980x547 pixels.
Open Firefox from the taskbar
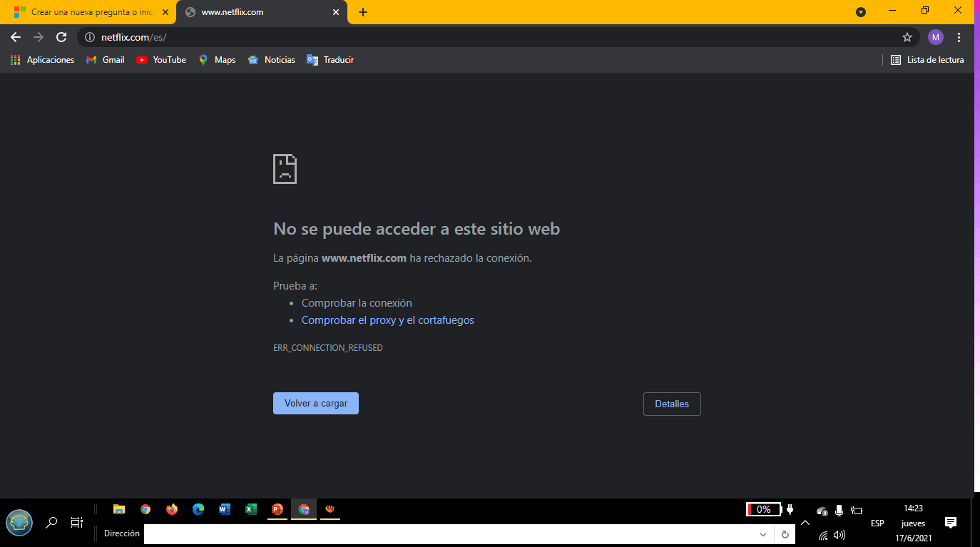coord(172,509)
